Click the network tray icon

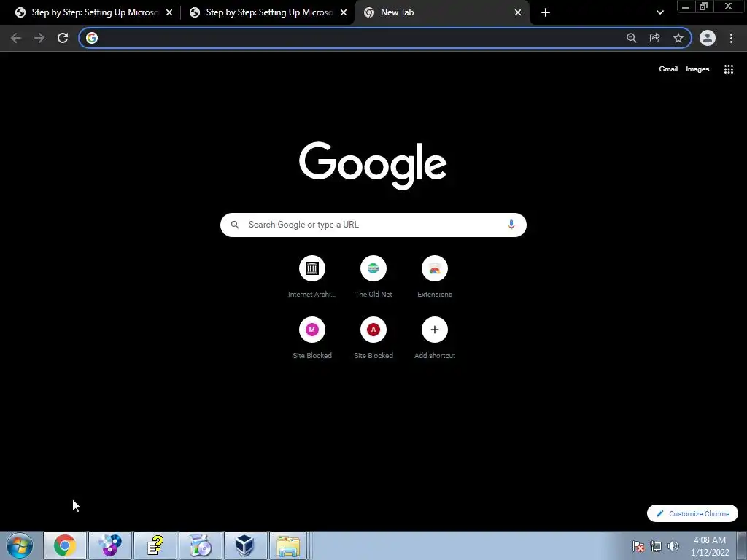click(656, 546)
